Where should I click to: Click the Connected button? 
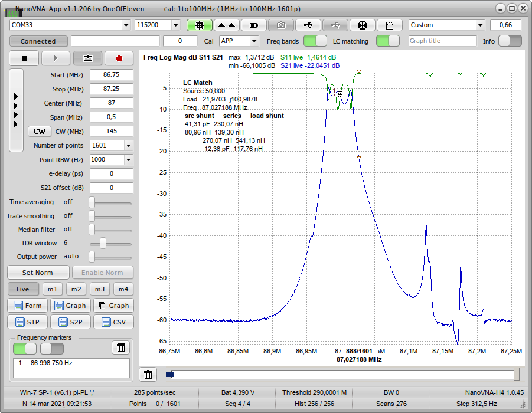(x=38, y=41)
